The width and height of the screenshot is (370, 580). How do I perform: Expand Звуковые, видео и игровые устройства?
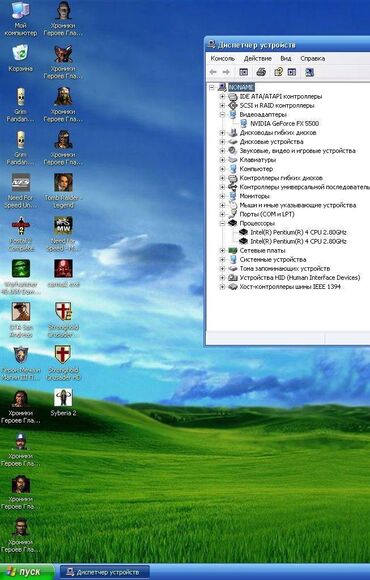pyautogui.click(x=222, y=151)
